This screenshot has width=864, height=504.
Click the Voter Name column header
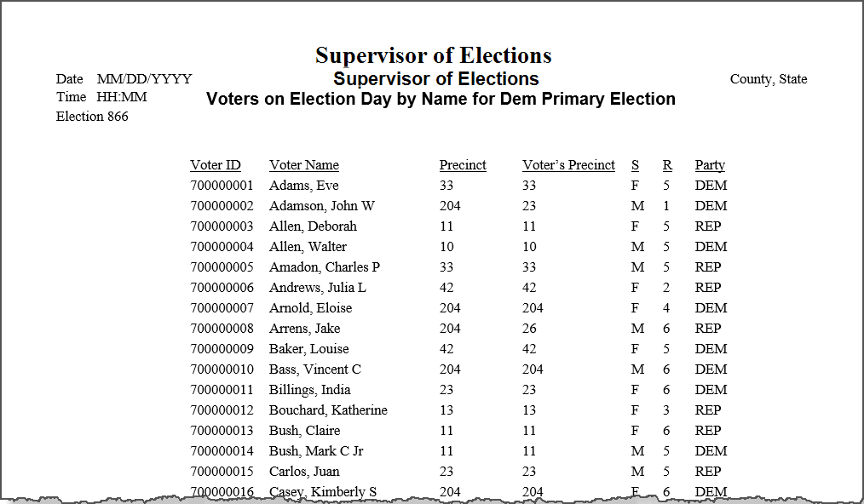click(304, 165)
